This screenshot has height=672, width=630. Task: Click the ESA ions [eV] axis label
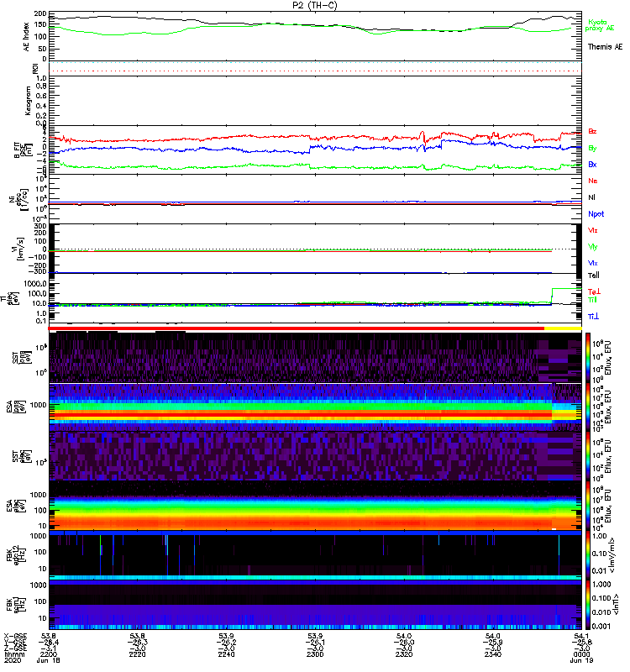click(15, 407)
